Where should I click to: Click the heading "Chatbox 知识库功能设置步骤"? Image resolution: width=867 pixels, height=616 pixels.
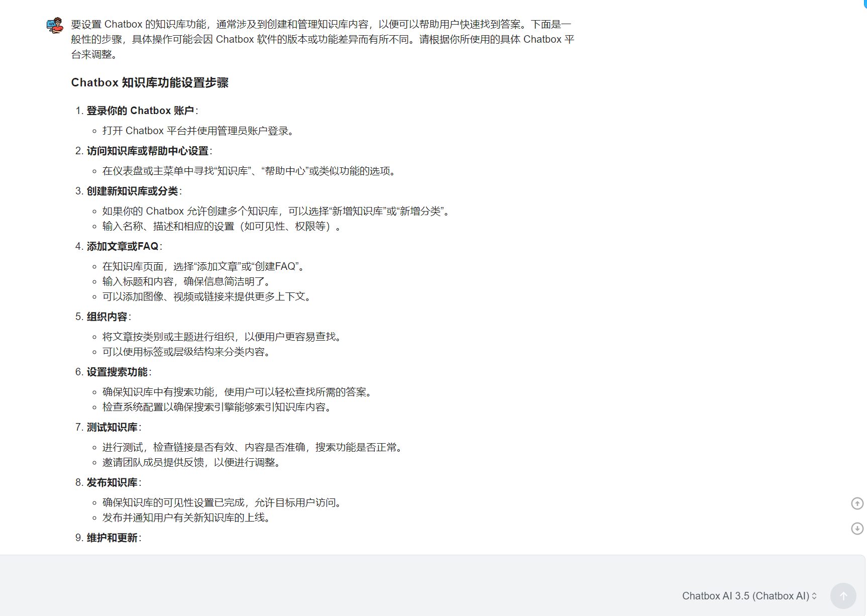(x=150, y=83)
